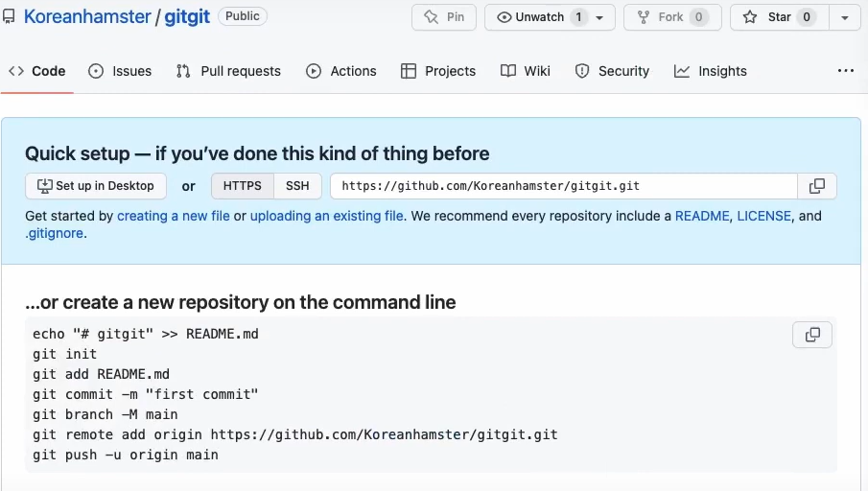Click the Quick setup heading

pyautogui.click(x=257, y=153)
